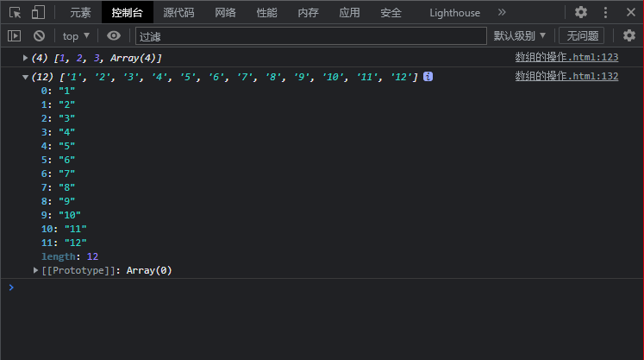Open the three-dot customize DevTools menu
Viewport: 644px width, 360px height.
tap(605, 12)
